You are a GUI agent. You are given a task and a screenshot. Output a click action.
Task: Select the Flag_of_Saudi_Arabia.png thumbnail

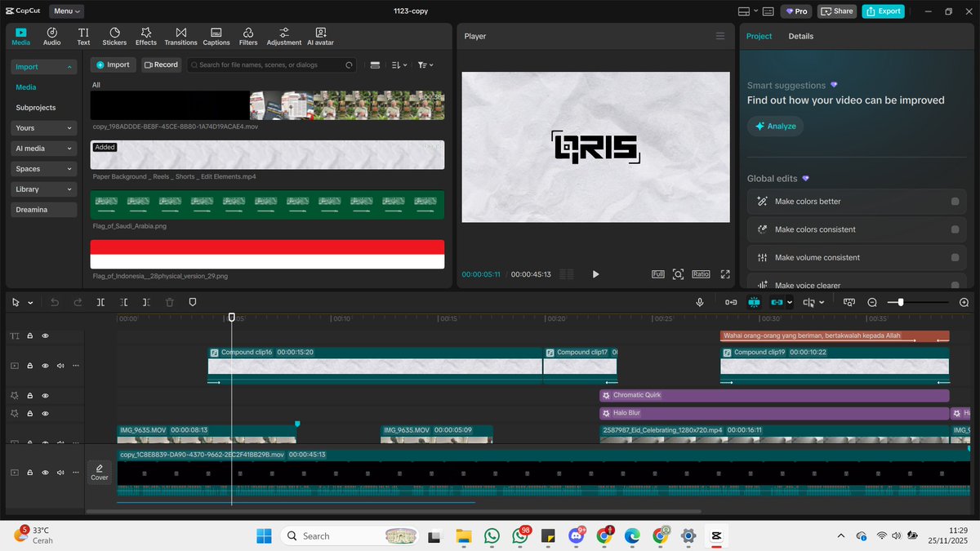point(267,204)
